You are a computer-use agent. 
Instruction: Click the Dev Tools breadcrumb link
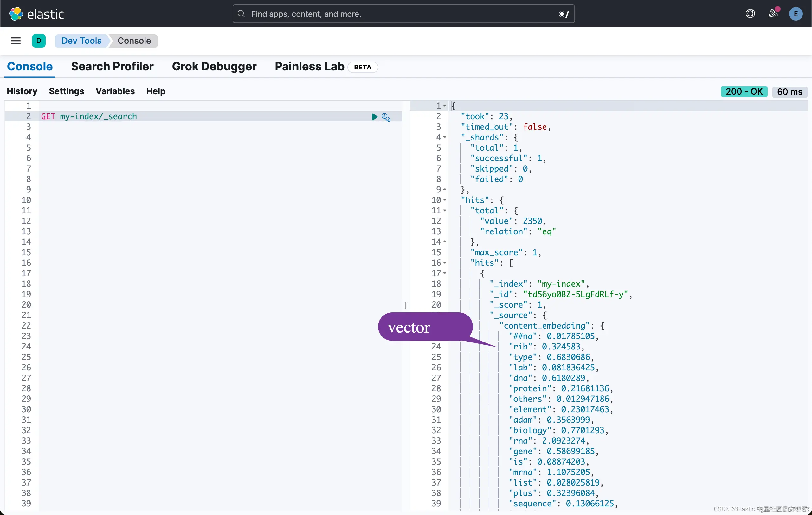[81, 41]
